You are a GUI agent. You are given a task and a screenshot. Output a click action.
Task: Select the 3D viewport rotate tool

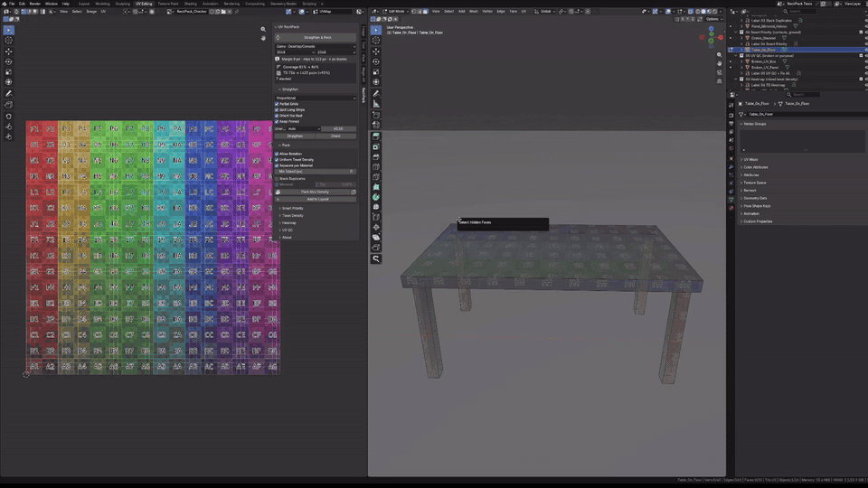[x=376, y=62]
